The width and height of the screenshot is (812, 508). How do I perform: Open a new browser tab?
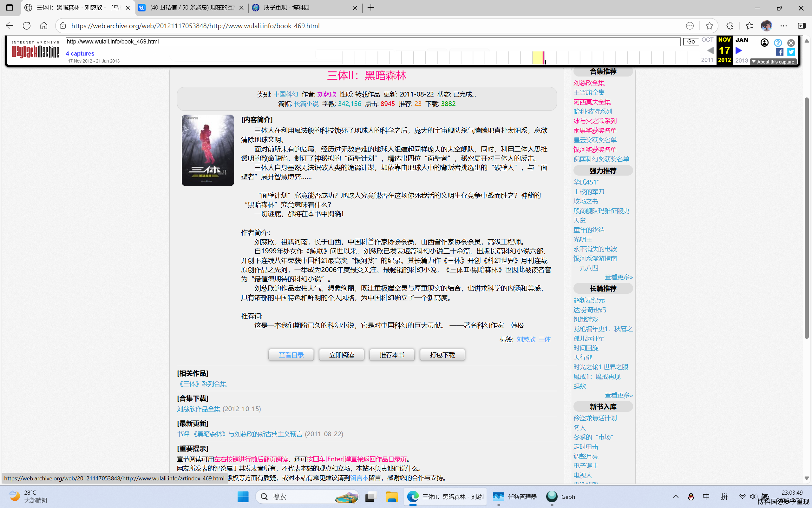(371, 7)
